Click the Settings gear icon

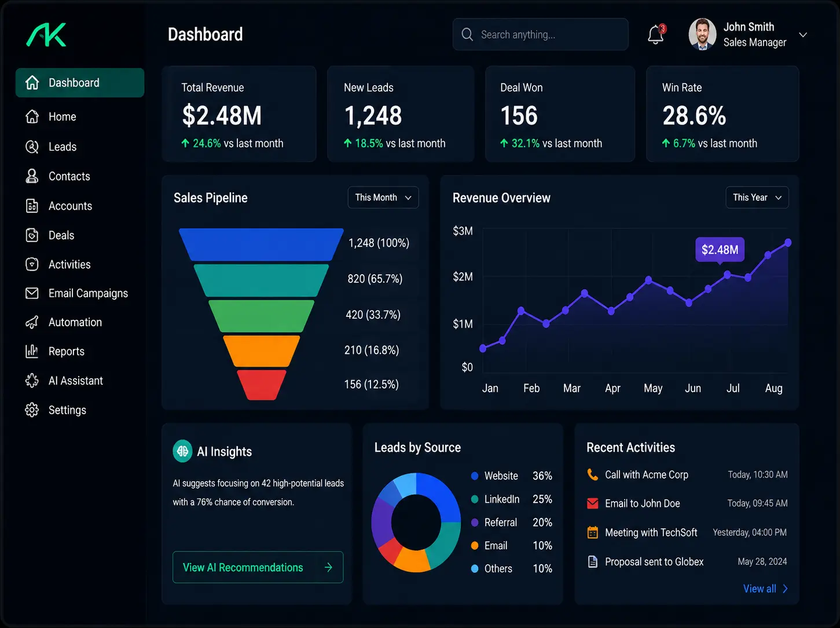tap(32, 410)
